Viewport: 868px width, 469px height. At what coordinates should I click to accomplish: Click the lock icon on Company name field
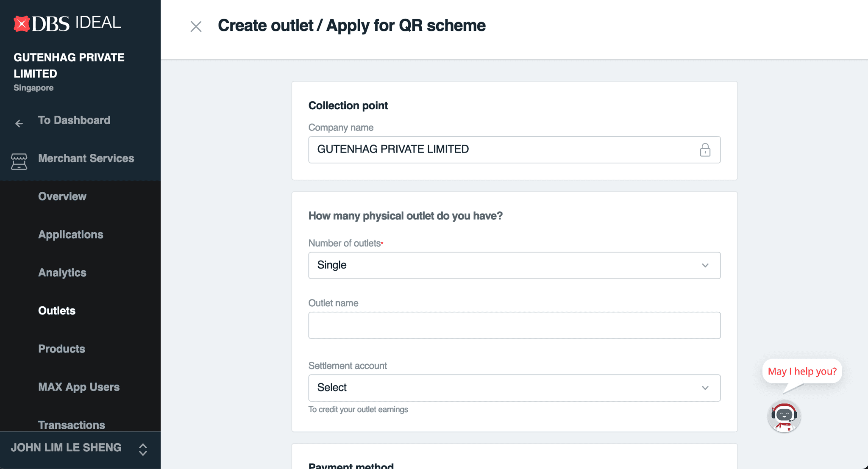coord(705,150)
